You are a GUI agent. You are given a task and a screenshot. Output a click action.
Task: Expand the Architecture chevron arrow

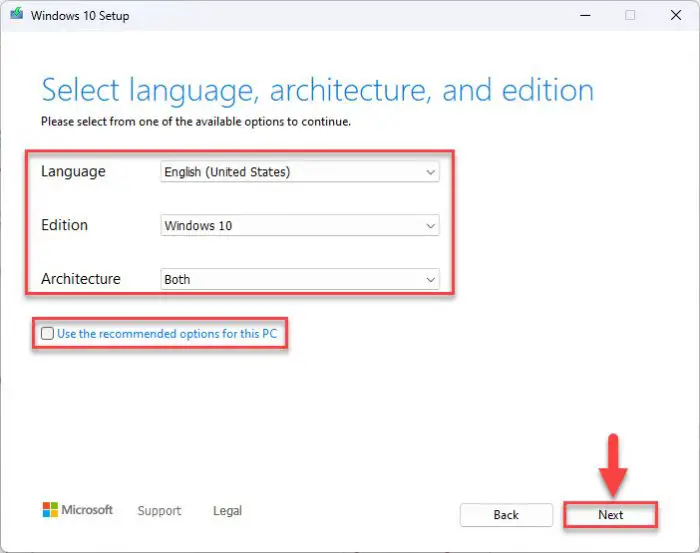point(430,280)
